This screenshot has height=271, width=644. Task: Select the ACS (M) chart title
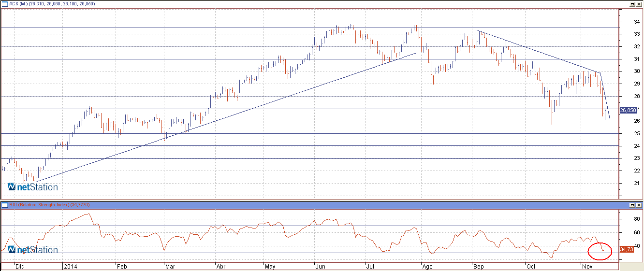click(x=17, y=4)
